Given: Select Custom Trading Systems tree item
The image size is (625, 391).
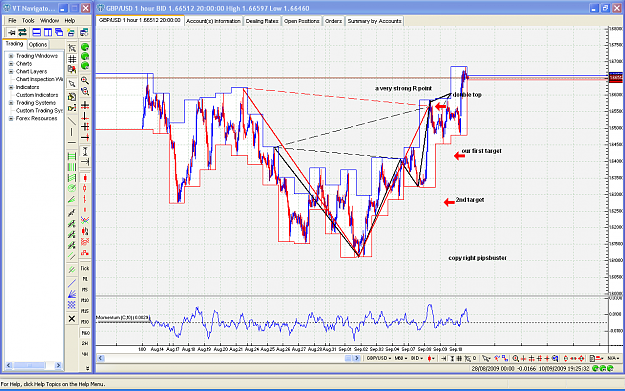Looking at the screenshot, I should pos(39,110).
